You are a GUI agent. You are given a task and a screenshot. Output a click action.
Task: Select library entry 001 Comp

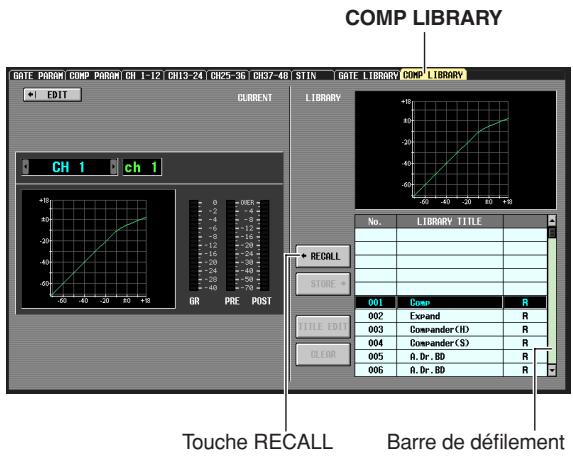[x=451, y=303]
